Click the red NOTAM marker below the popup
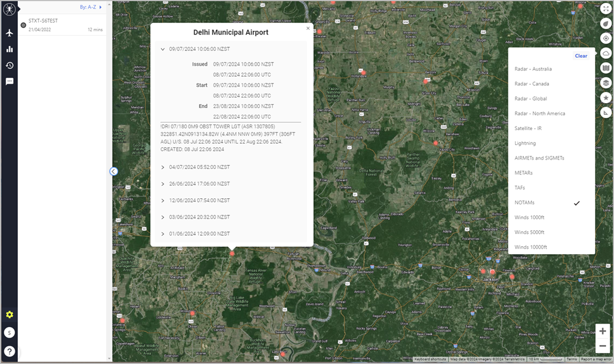 pyautogui.click(x=232, y=254)
